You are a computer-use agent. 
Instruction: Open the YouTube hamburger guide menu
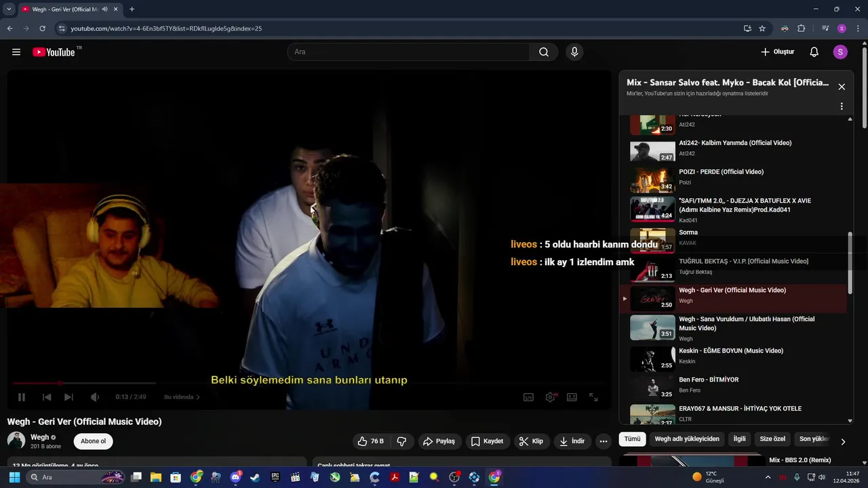[x=16, y=52]
